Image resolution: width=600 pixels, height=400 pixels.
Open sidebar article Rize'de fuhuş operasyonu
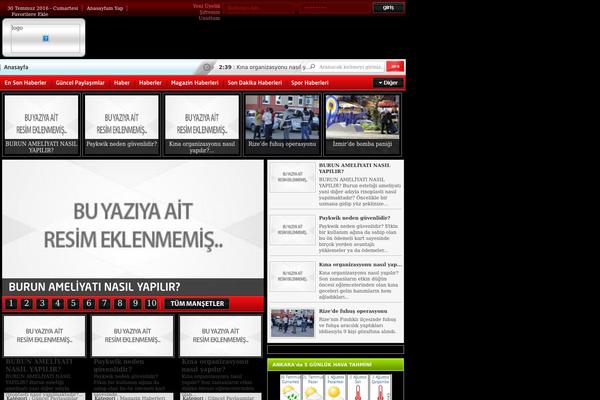pos(353,311)
